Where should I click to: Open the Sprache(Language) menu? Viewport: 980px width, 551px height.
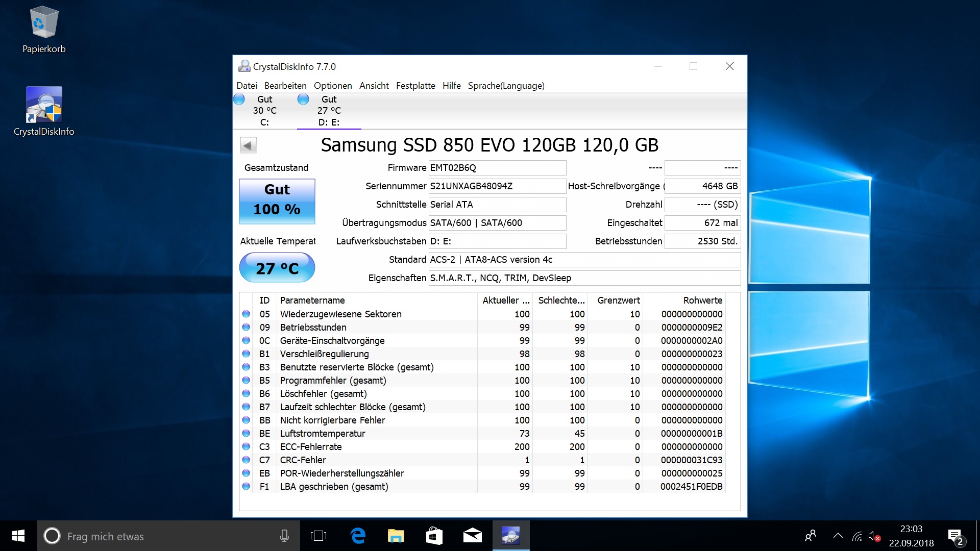point(506,86)
